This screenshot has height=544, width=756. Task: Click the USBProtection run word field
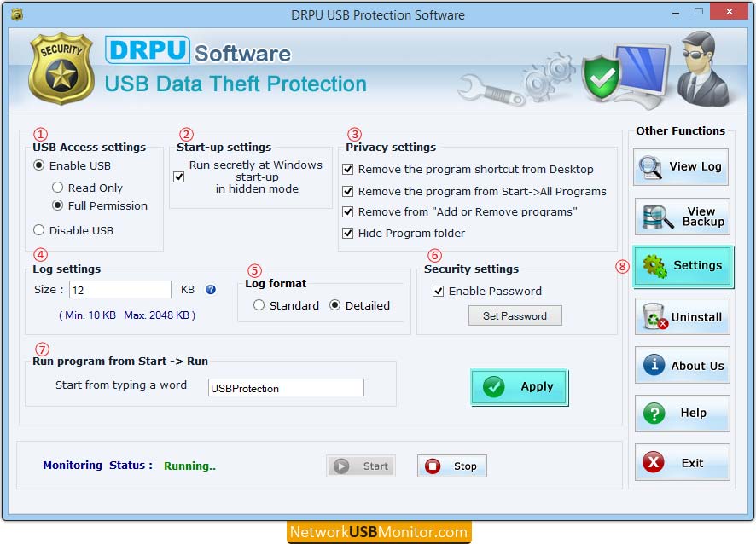click(x=286, y=388)
